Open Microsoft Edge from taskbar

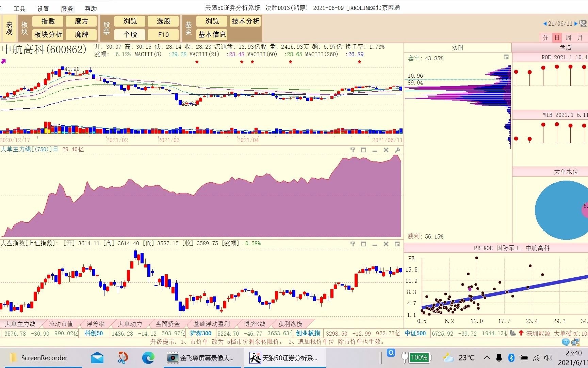click(x=148, y=358)
